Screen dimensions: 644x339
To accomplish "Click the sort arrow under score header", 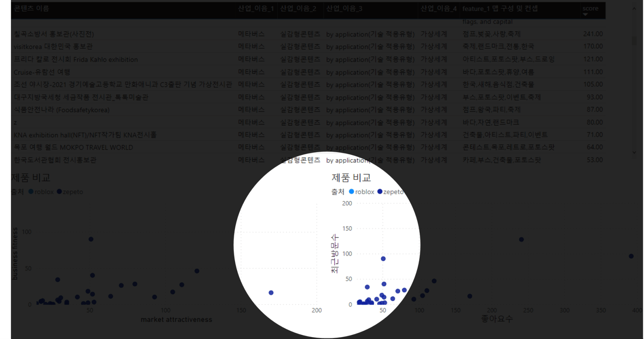I will tap(585, 15).
